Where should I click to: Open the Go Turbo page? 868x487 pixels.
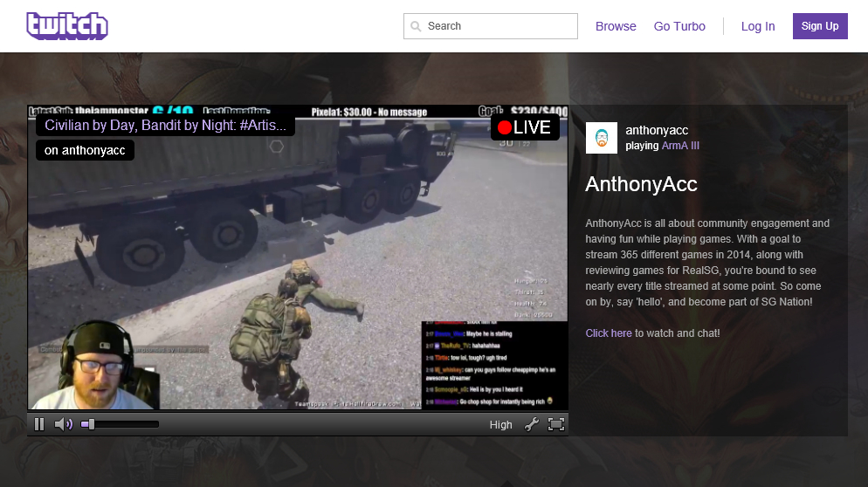[679, 26]
